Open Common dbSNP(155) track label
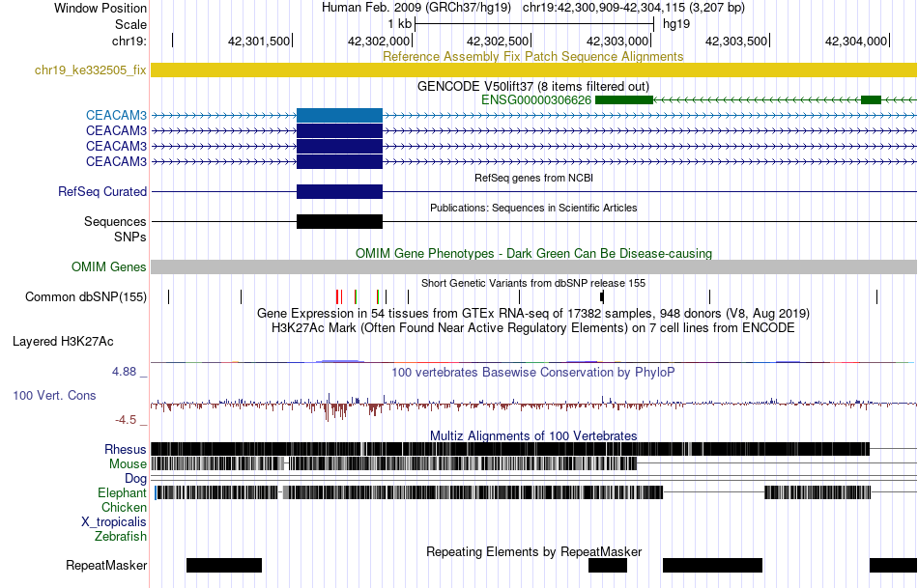The width and height of the screenshot is (918, 588). (86, 296)
